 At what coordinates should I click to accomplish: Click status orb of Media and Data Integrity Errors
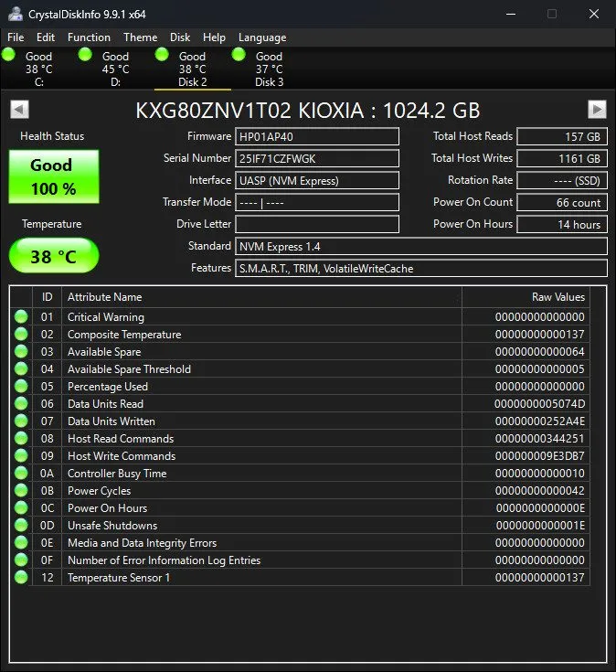(21, 542)
